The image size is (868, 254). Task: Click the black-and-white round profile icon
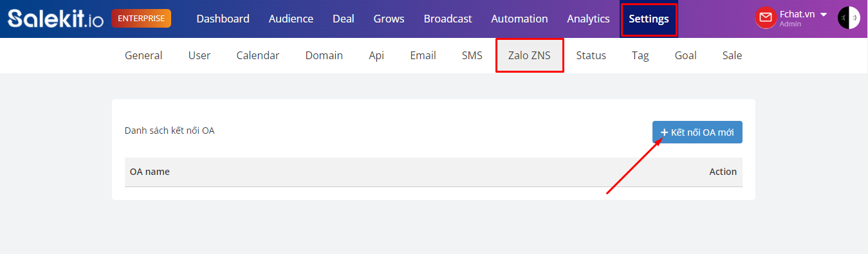[x=849, y=18]
